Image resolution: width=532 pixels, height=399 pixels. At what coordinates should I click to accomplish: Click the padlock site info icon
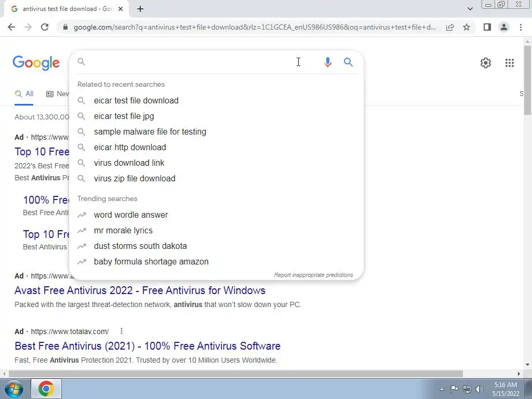[x=65, y=27]
